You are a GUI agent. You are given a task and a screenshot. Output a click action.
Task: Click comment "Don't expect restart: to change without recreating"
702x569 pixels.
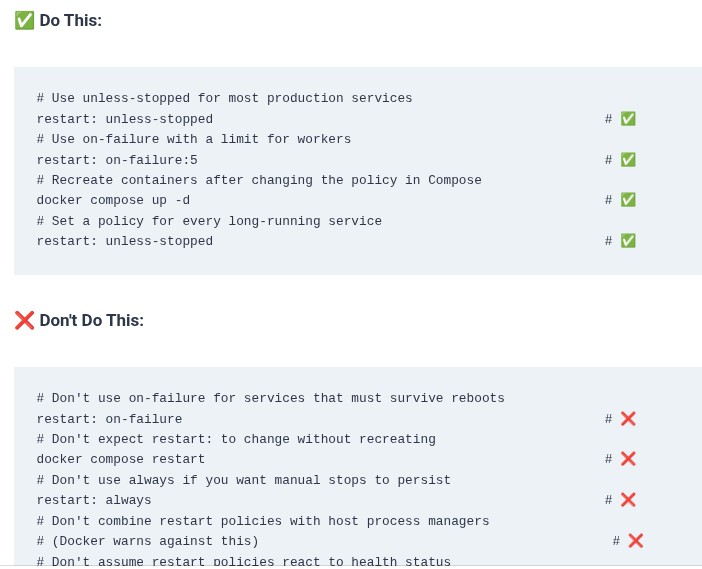pos(236,439)
